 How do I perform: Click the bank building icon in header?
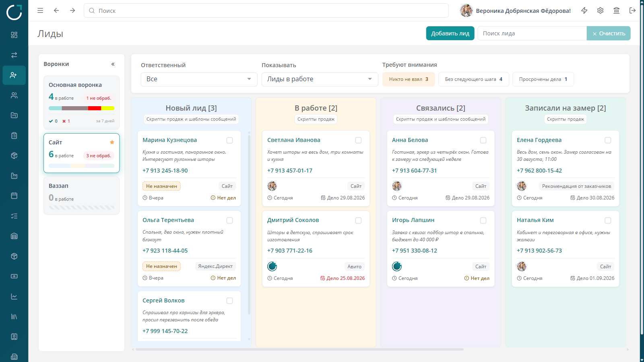click(617, 10)
